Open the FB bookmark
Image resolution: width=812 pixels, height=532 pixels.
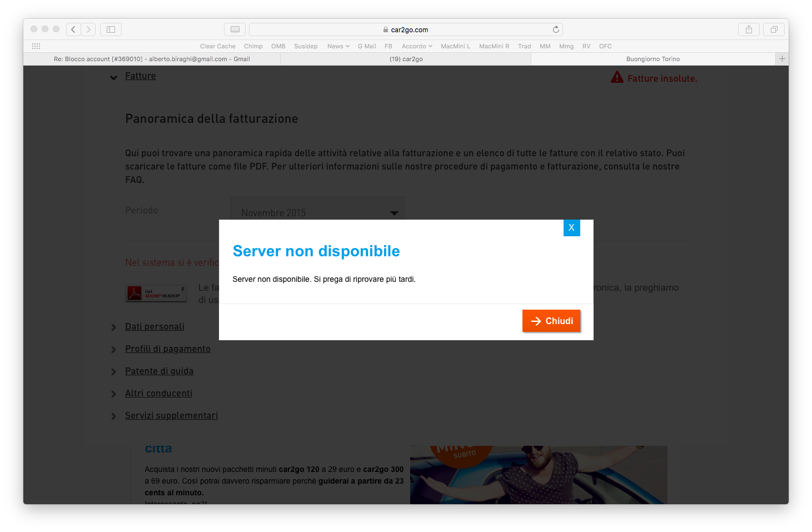pyautogui.click(x=388, y=46)
